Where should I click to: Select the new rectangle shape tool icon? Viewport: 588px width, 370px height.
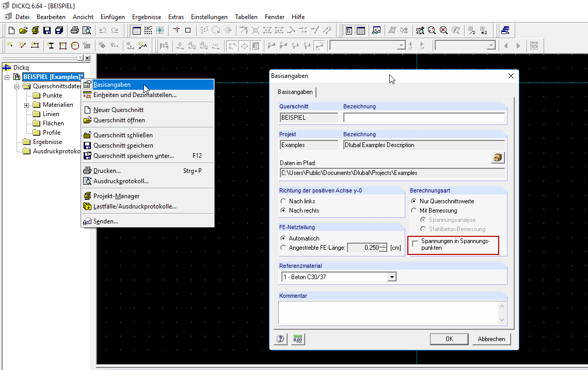[62, 46]
